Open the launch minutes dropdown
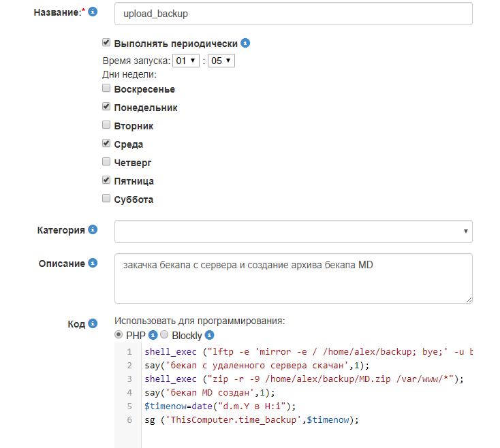 point(221,61)
